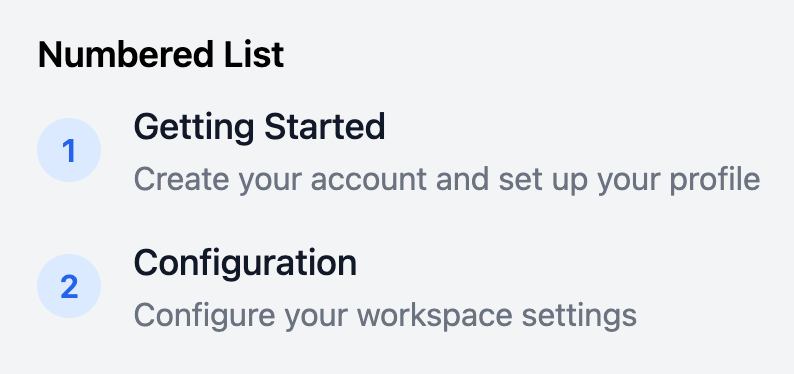Click the word 'settings' in the second description
Screen dimensions: 794x374
click(x=579, y=316)
